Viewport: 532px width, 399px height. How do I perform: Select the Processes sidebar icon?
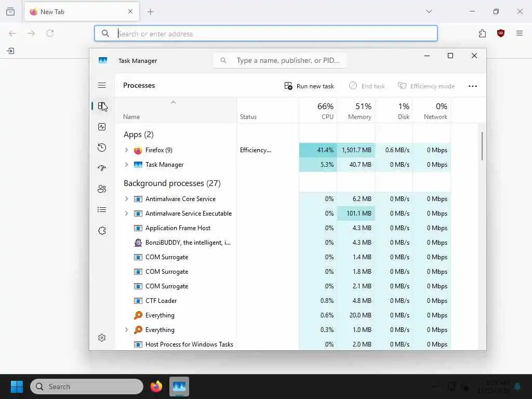(x=102, y=106)
